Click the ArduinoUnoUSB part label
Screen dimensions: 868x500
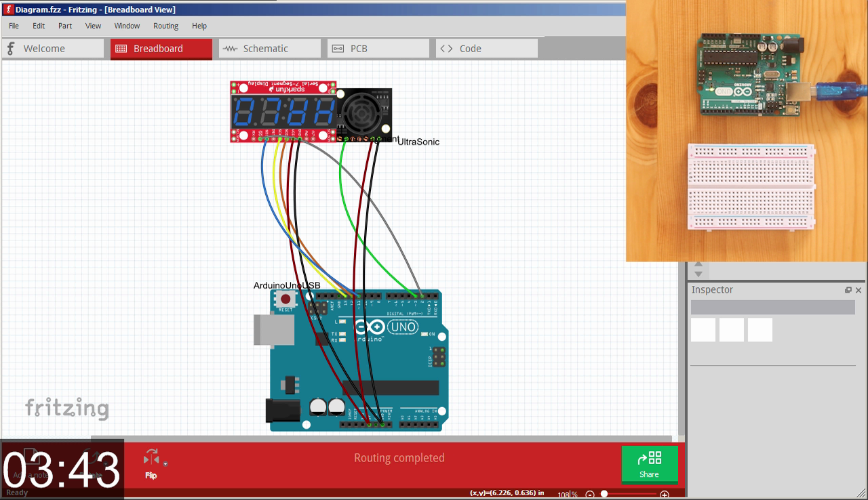point(287,286)
